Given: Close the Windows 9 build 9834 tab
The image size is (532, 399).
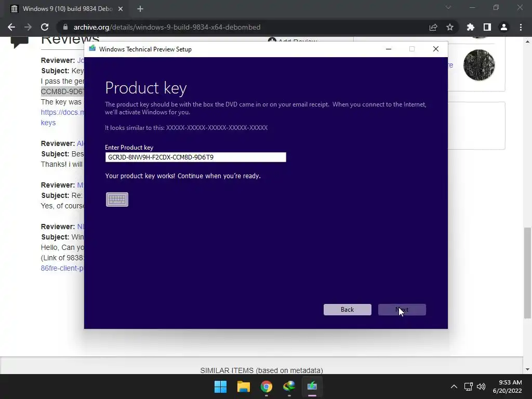Looking at the screenshot, I should (121, 9).
